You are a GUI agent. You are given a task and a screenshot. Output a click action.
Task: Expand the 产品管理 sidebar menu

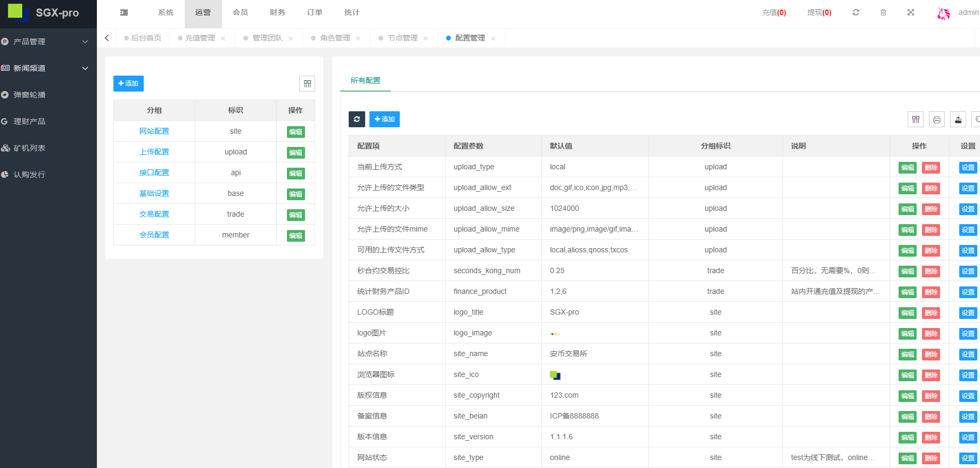coord(45,42)
